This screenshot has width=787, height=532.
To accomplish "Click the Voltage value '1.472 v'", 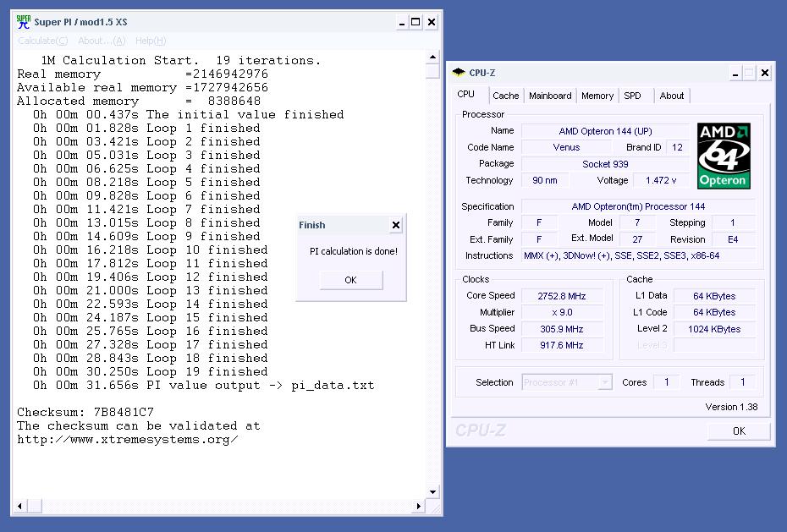I will [661, 180].
